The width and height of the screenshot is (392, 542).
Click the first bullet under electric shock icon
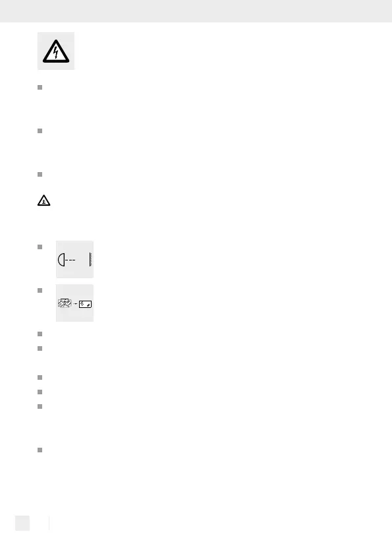(40, 88)
